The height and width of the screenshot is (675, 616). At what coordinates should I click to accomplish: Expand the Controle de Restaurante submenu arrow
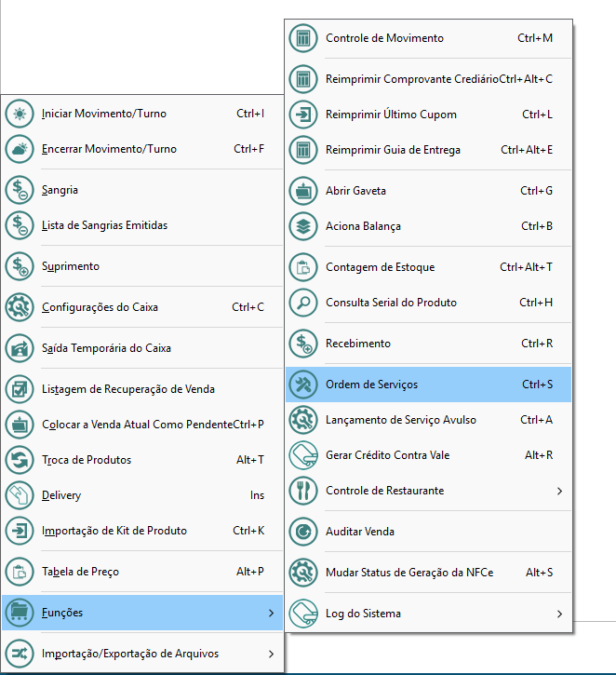(x=559, y=491)
